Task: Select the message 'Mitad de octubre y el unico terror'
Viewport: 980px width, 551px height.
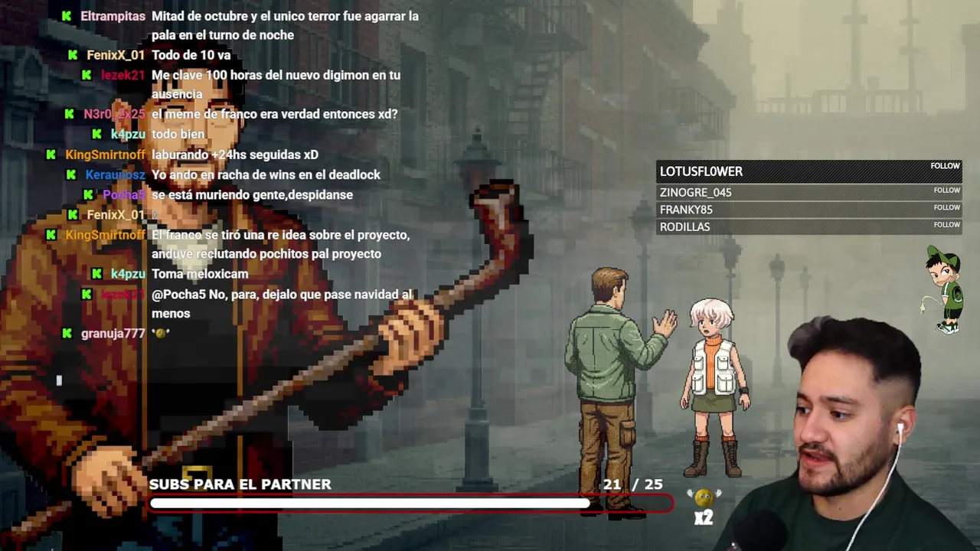Action: (285, 25)
